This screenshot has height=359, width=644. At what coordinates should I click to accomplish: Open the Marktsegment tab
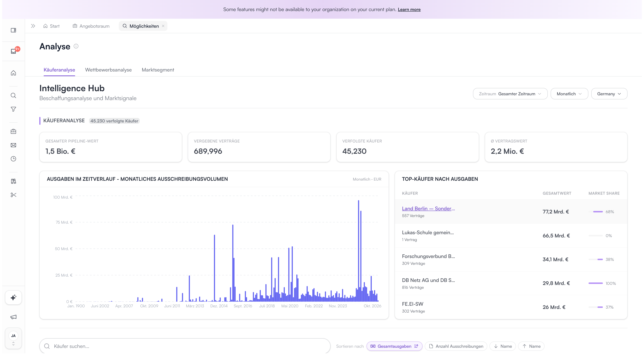158,70
